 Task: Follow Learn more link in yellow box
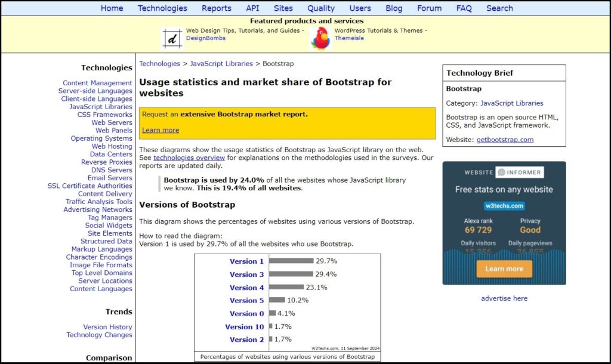(x=161, y=130)
